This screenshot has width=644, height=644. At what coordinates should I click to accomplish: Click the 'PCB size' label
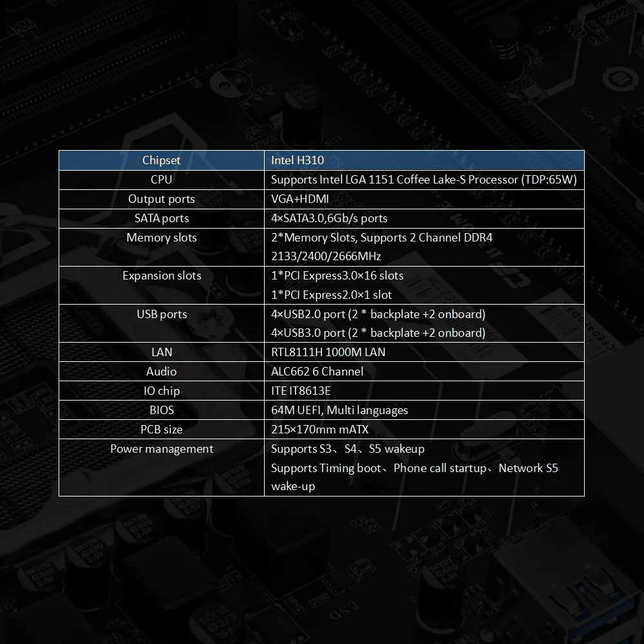tap(162, 429)
